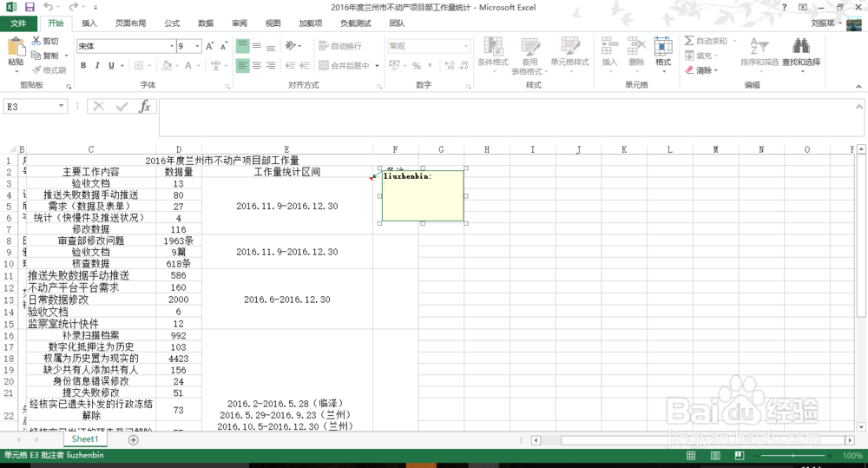Click the Copy icon
The width and height of the screenshot is (868, 468).
tap(36, 56)
